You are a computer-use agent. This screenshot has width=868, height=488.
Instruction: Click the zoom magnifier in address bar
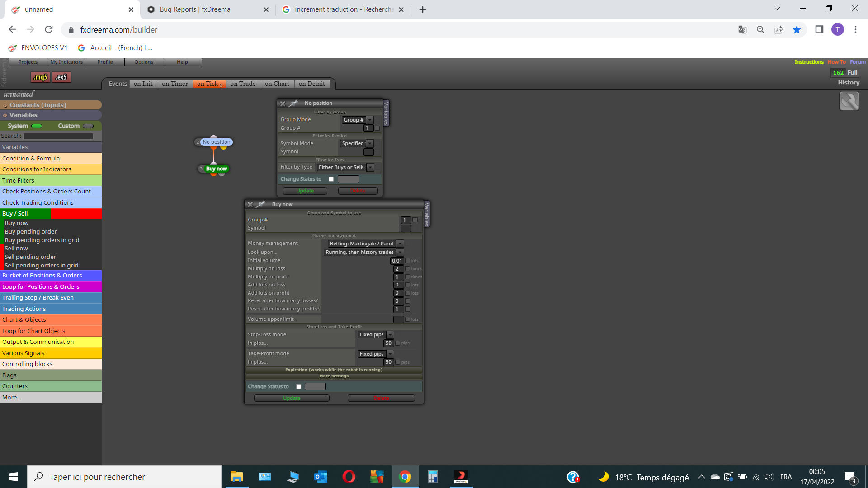click(x=760, y=30)
